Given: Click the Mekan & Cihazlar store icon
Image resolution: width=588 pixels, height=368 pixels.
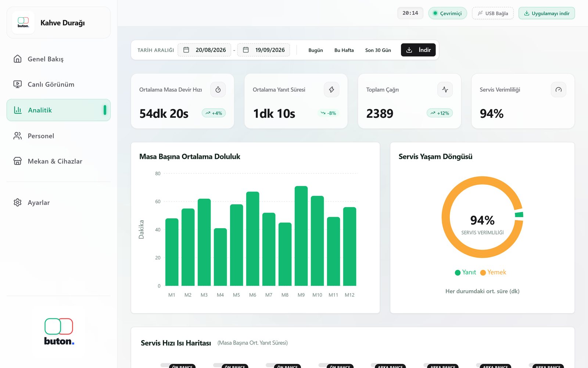Looking at the screenshot, I should tap(18, 161).
